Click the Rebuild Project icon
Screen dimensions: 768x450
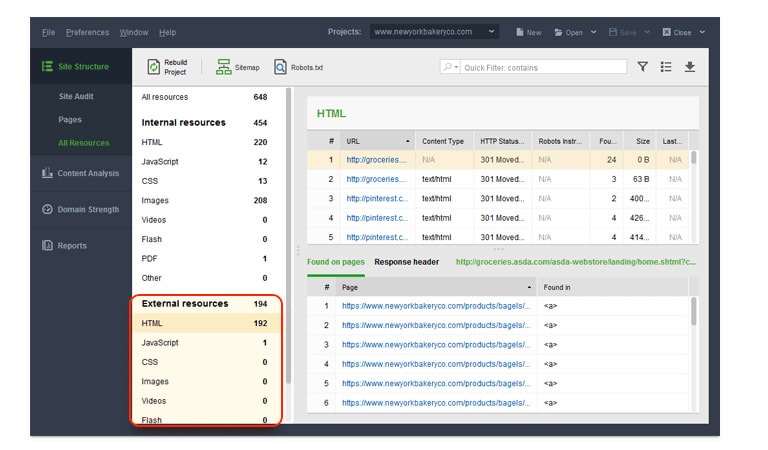pos(154,67)
